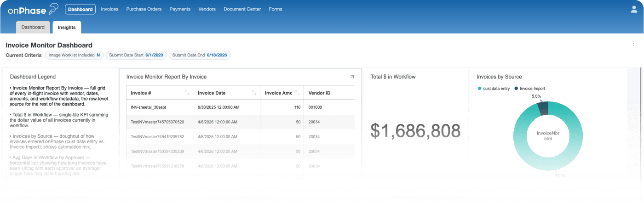
Task: Open the user profile icon
Action: [633, 9]
